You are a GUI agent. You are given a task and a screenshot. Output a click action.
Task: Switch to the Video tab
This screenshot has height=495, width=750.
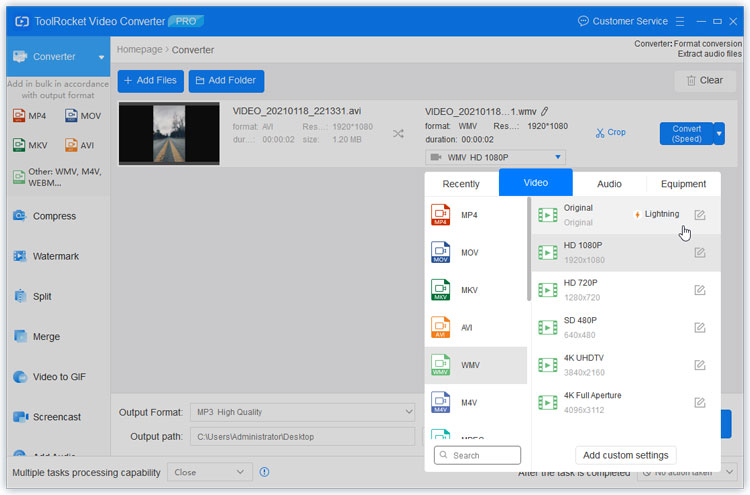point(536,183)
